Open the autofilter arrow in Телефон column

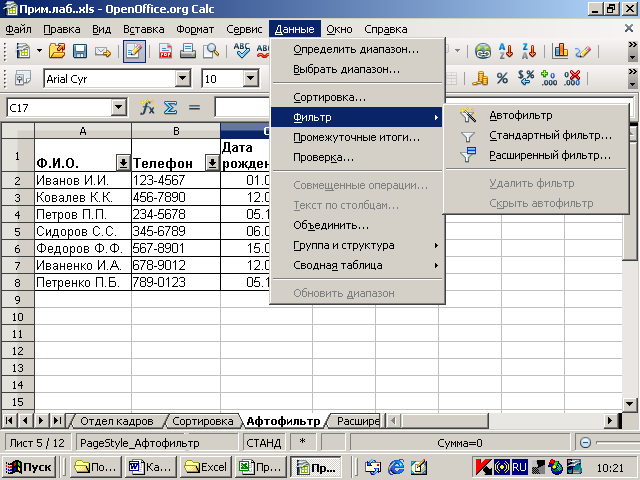[x=212, y=163]
